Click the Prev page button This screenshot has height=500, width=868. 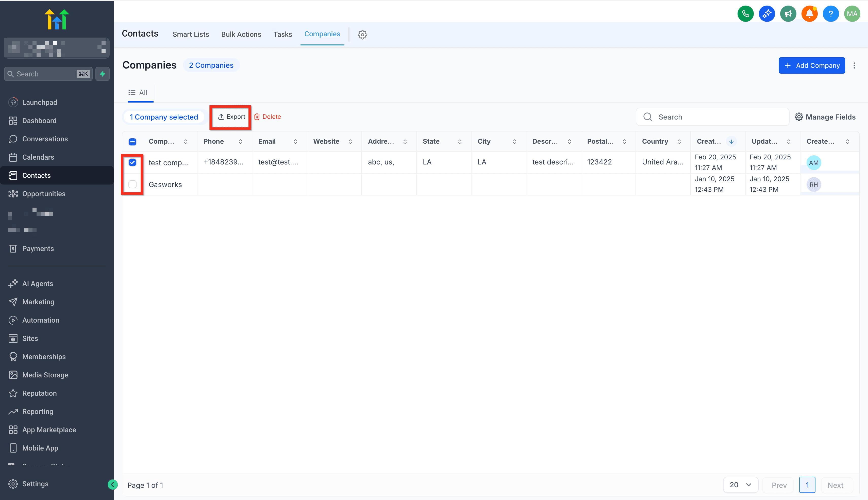(x=779, y=485)
